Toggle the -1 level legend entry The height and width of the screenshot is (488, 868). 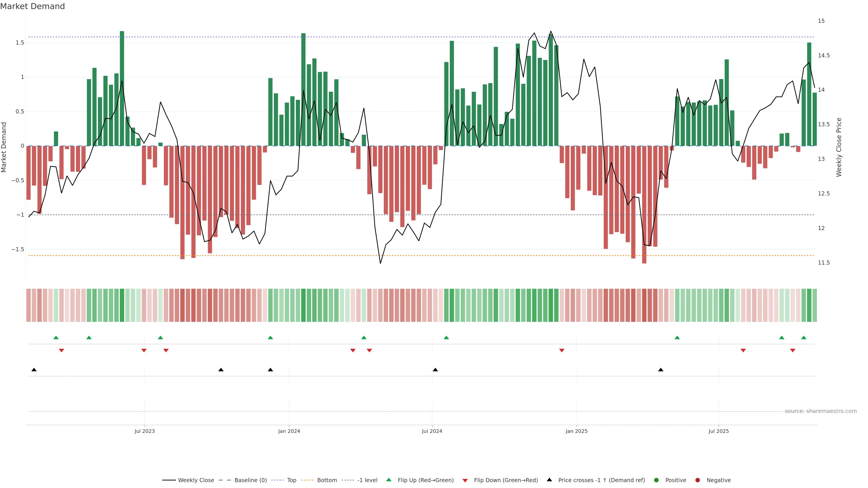[367, 480]
